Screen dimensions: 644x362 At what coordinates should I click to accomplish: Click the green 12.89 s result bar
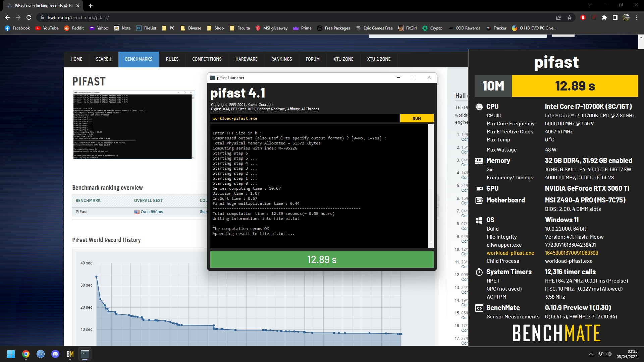point(322,259)
